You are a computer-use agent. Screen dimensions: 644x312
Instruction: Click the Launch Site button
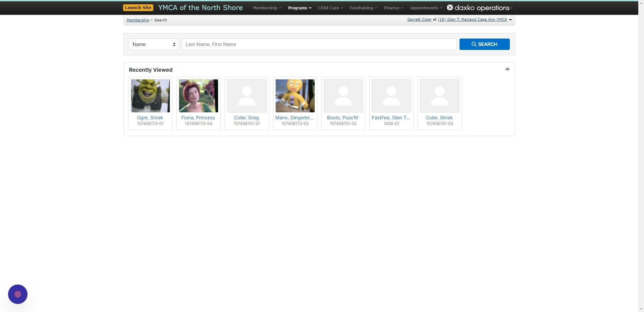[x=138, y=8]
